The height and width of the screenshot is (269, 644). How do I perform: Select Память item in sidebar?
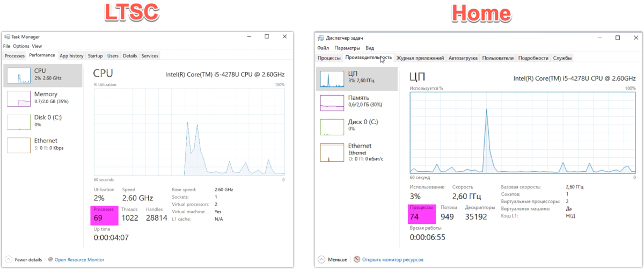pos(358,102)
